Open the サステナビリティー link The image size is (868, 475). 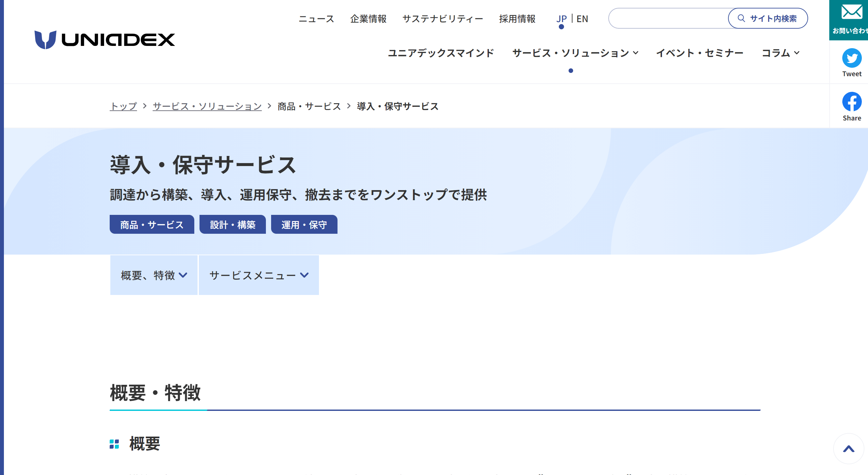click(443, 19)
